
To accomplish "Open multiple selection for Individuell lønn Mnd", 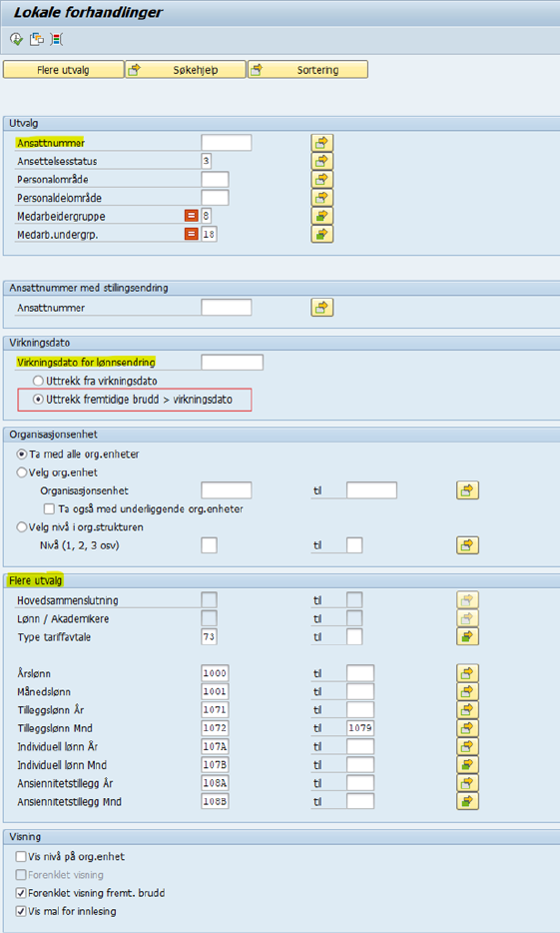I will [467, 764].
